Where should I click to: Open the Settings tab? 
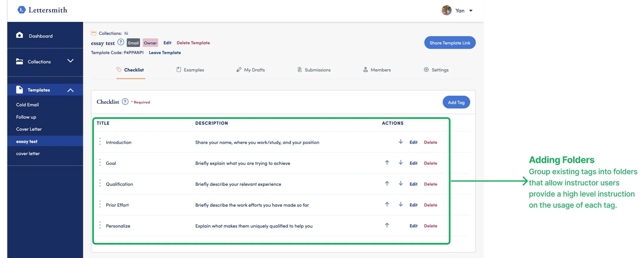(x=436, y=70)
